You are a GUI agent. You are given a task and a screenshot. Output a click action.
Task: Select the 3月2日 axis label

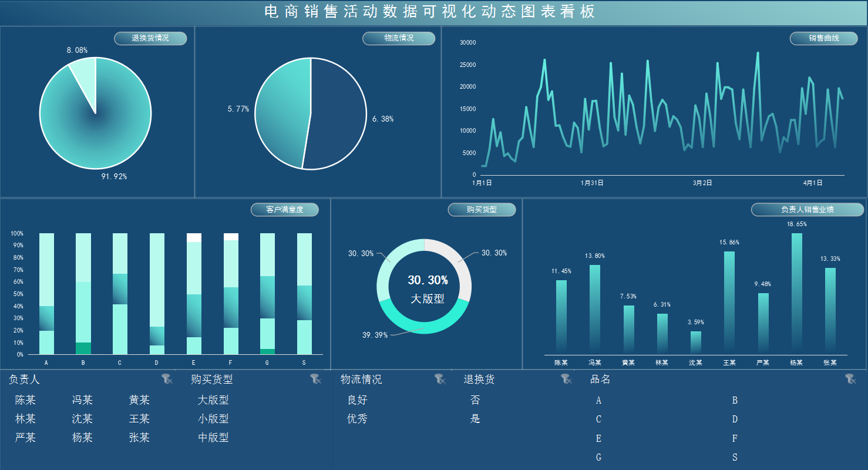[702, 183]
